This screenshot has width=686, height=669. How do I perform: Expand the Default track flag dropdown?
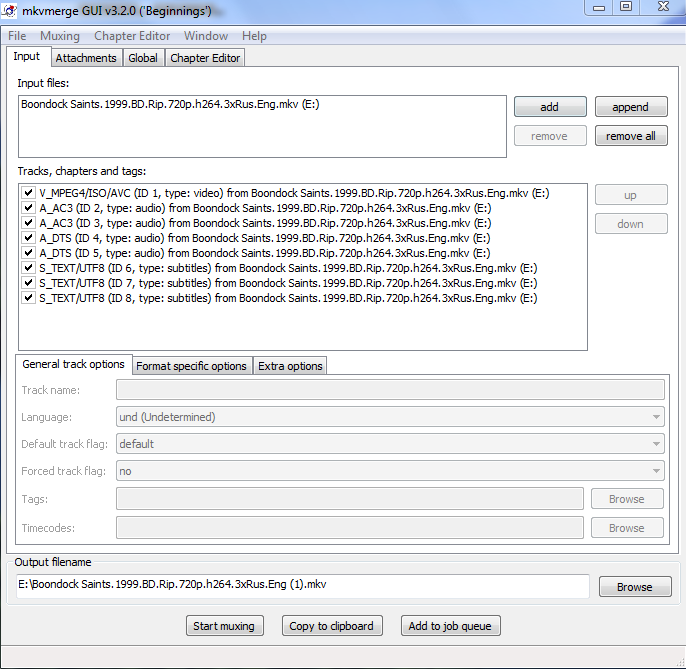point(390,444)
